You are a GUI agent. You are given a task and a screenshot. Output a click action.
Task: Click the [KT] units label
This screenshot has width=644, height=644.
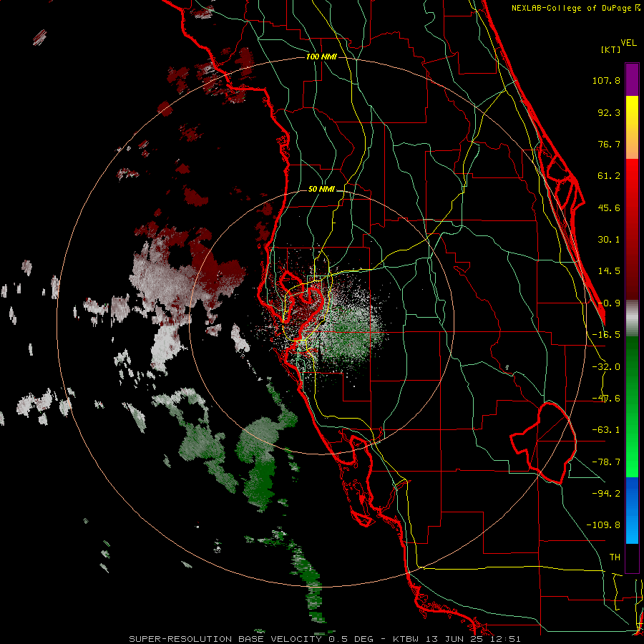point(611,49)
